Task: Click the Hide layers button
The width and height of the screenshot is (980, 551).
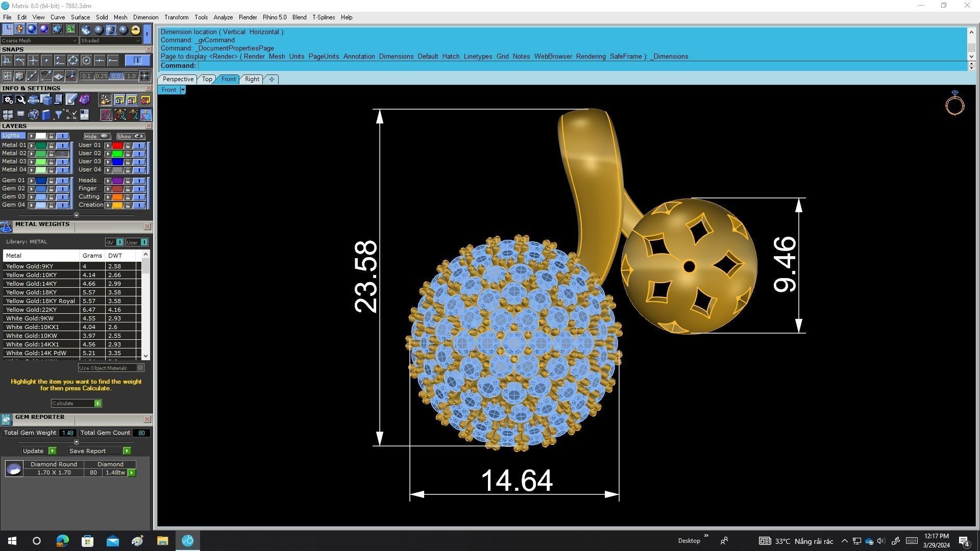Action: pos(97,136)
